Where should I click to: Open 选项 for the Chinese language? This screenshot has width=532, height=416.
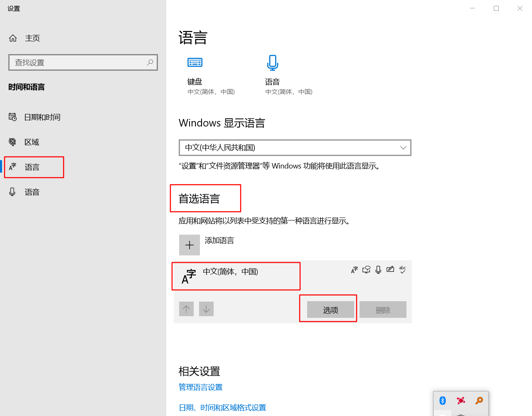330,310
